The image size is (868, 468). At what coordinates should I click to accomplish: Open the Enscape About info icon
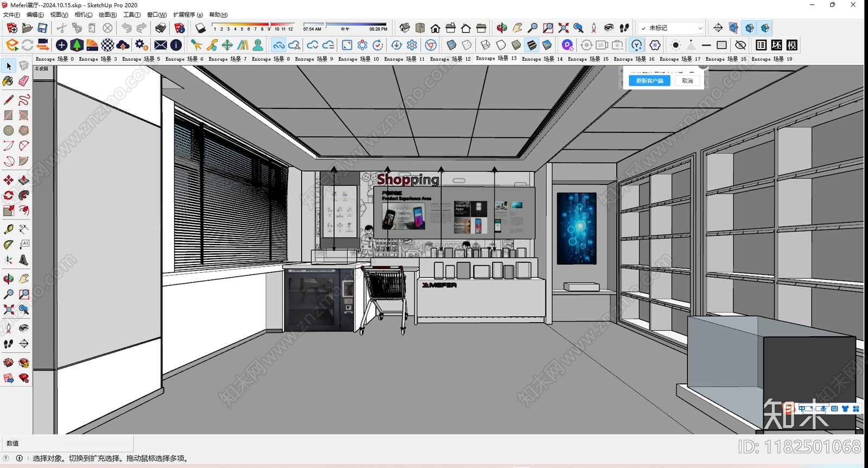click(176, 45)
